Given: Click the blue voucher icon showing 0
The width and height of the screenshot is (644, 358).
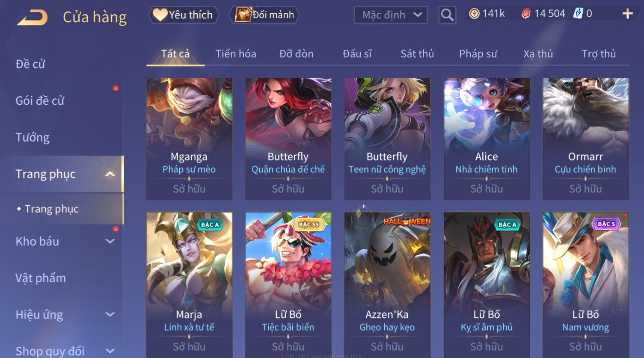Looking at the screenshot, I should 578,14.
